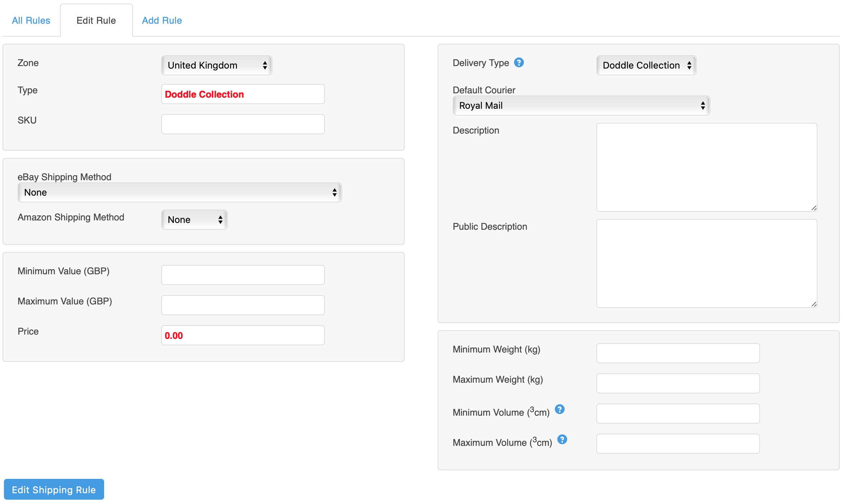
Task: Select the Edit Rule tab
Action: click(96, 20)
